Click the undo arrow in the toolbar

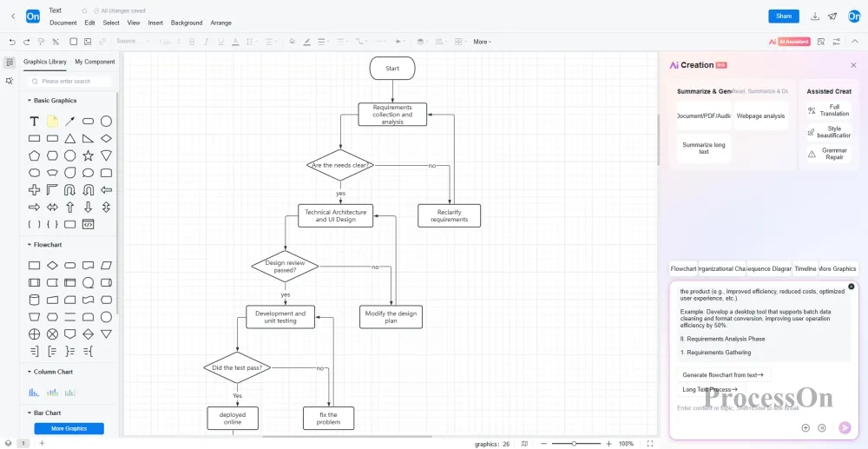[x=12, y=42]
